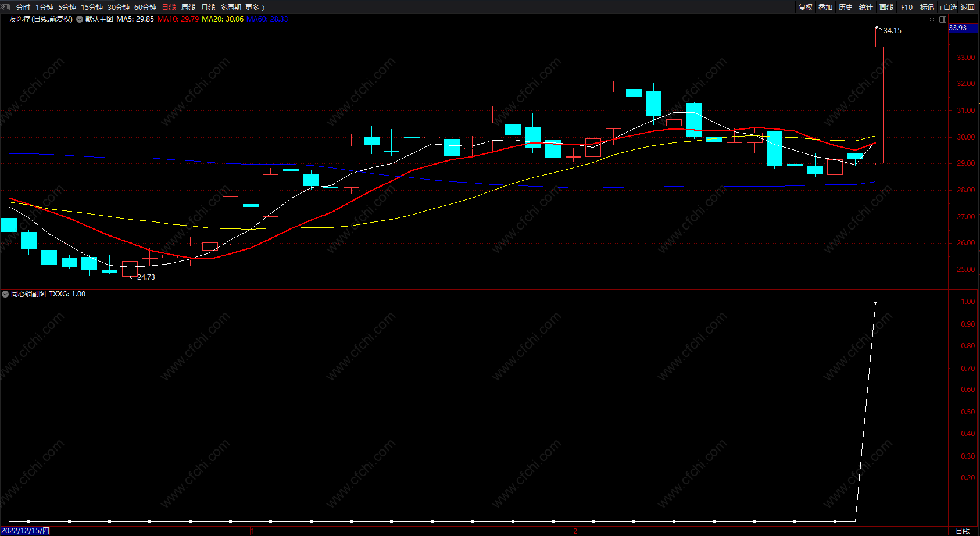This screenshot has width=980, height=536.
Task: Switch to 周线 weekly chart
Action: (x=188, y=8)
